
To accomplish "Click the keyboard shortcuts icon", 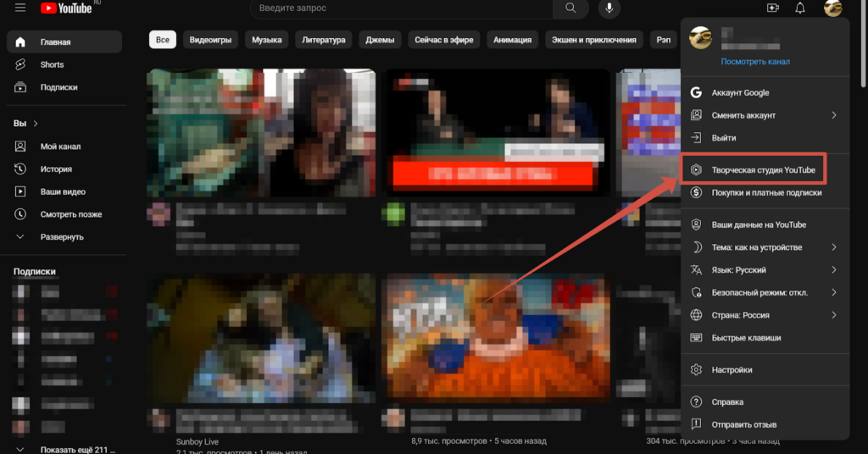I will coord(696,339).
